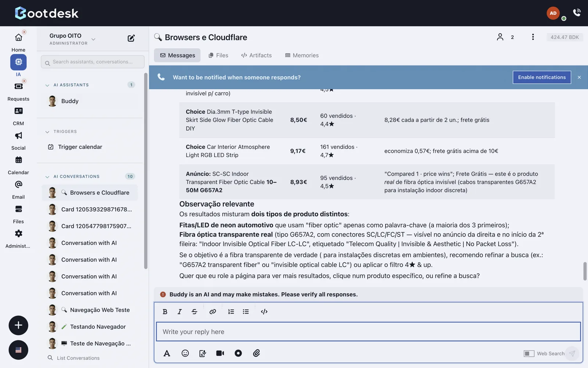Screen dimensions: 588x368
Task: Open Navegação Web Teste conversation
Action: coord(90,310)
